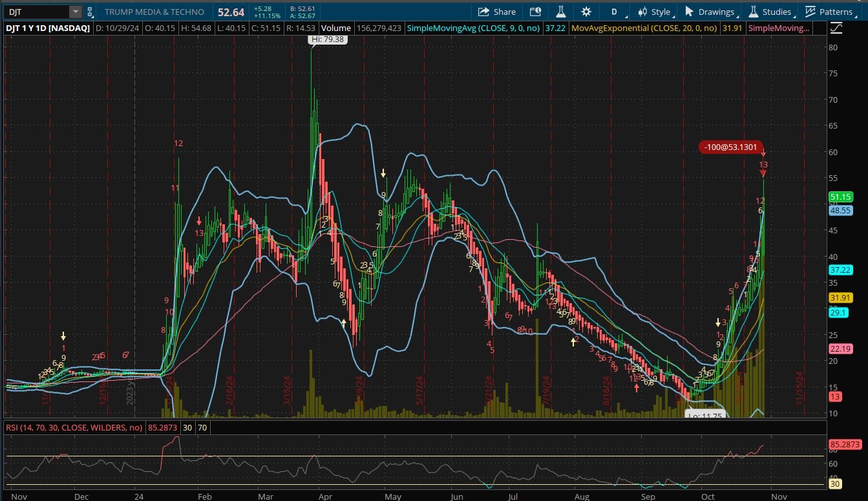The width and height of the screenshot is (868, 501).
Task: Open the Style menu
Action: pyautogui.click(x=654, y=12)
